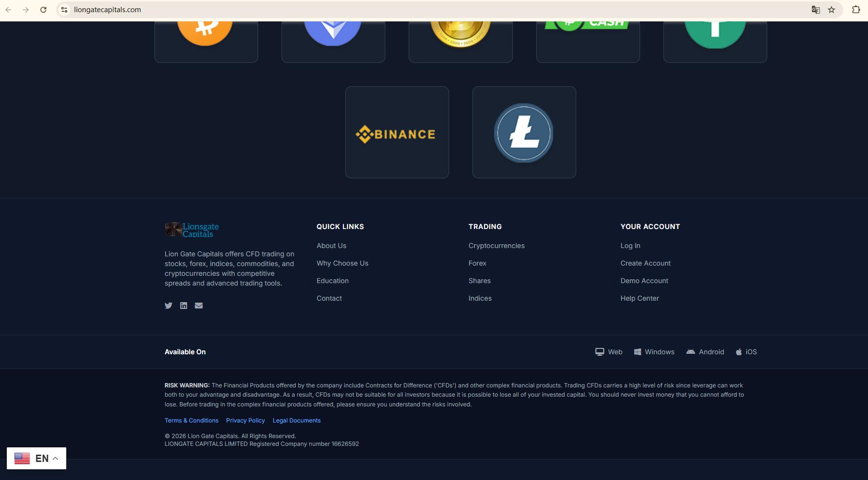This screenshot has width=868, height=480.
Task: Open the About Us quick link
Action: coord(331,246)
